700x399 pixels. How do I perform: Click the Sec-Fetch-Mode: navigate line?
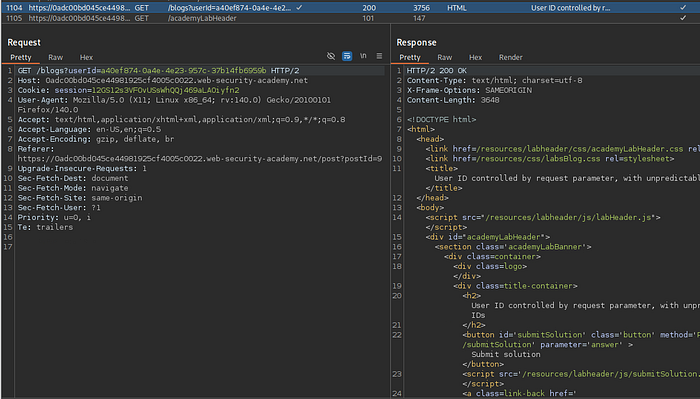(x=73, y=188)
